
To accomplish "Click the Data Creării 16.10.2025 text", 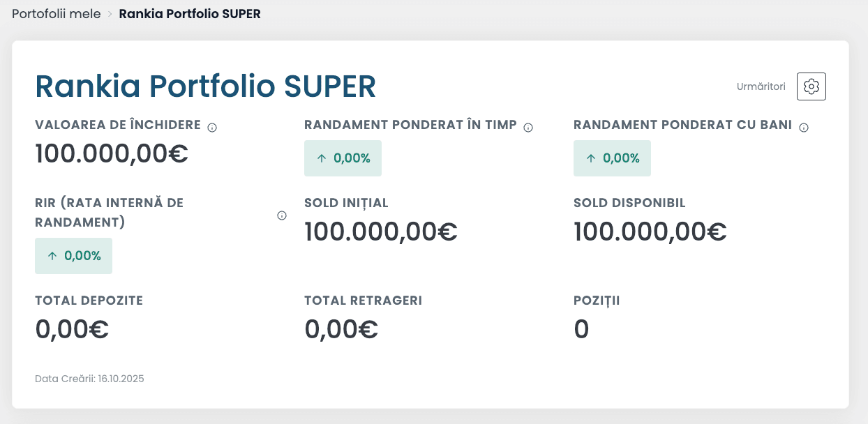I will (89, 379).
